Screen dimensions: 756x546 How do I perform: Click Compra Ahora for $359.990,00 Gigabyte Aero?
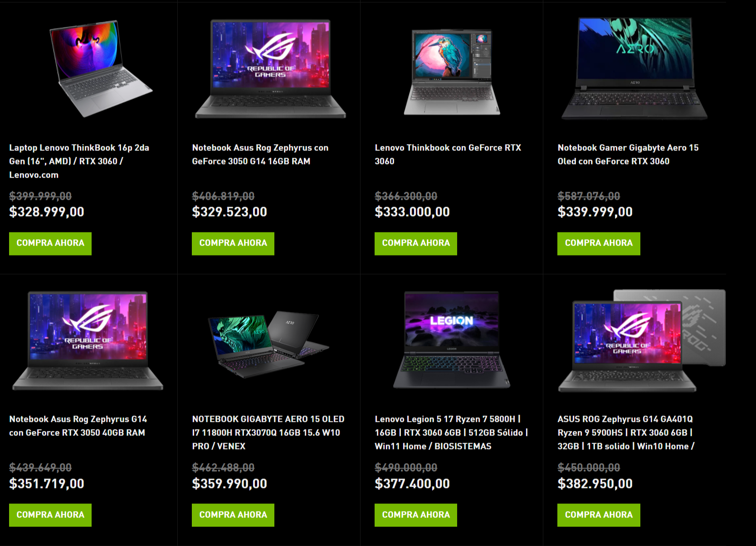(233, 515)
